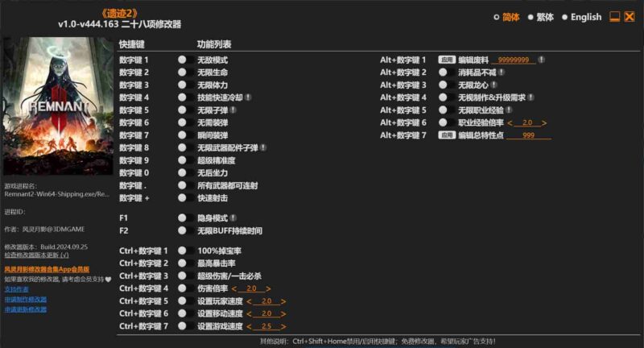Toggle 超级伤害/一击必杀 switch
644x348 pixels.
185,275
